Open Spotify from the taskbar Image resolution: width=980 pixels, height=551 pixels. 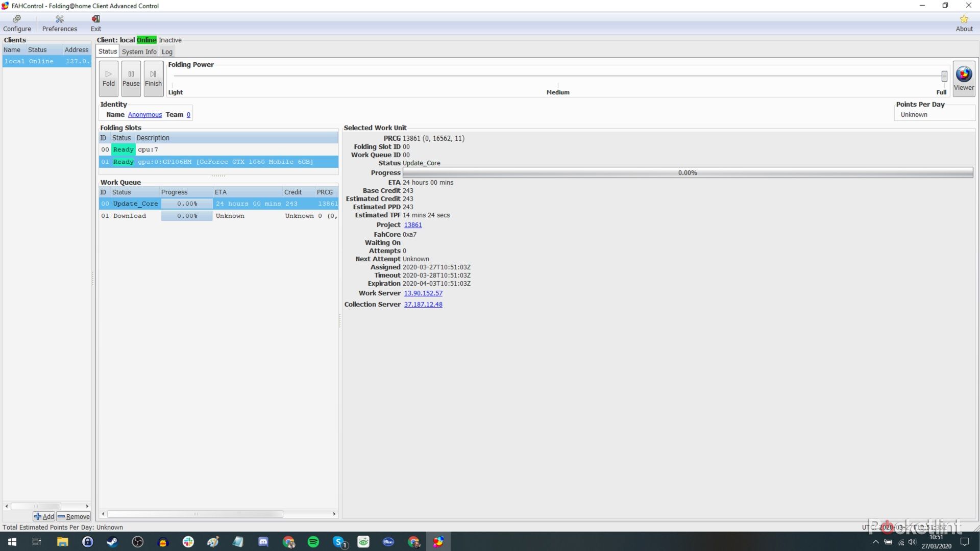313,542
